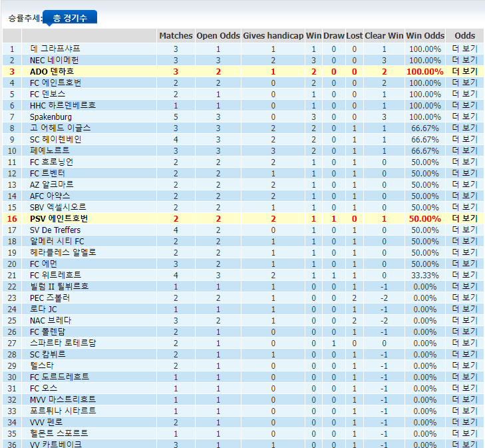Open 더 보기 for Spakenburg
Image resolution: width=485 pixels, height=448 pixels.
(x=464, y=117)
